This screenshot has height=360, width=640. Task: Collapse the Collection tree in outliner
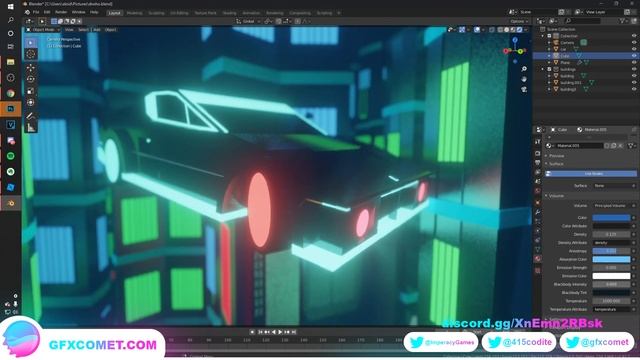pos(543,36)
